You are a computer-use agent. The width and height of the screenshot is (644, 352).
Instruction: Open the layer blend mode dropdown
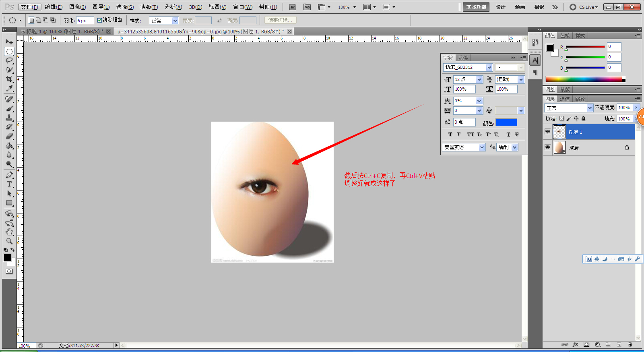568,108
